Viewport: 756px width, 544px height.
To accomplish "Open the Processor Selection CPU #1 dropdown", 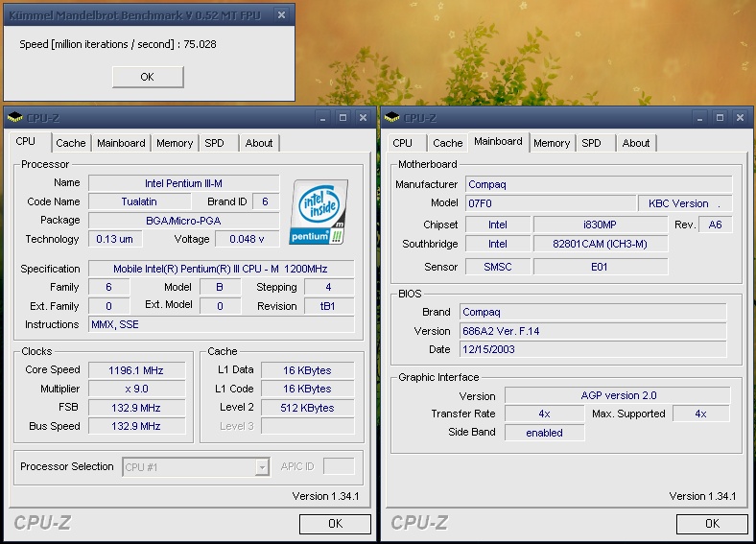I will [262, 467].
